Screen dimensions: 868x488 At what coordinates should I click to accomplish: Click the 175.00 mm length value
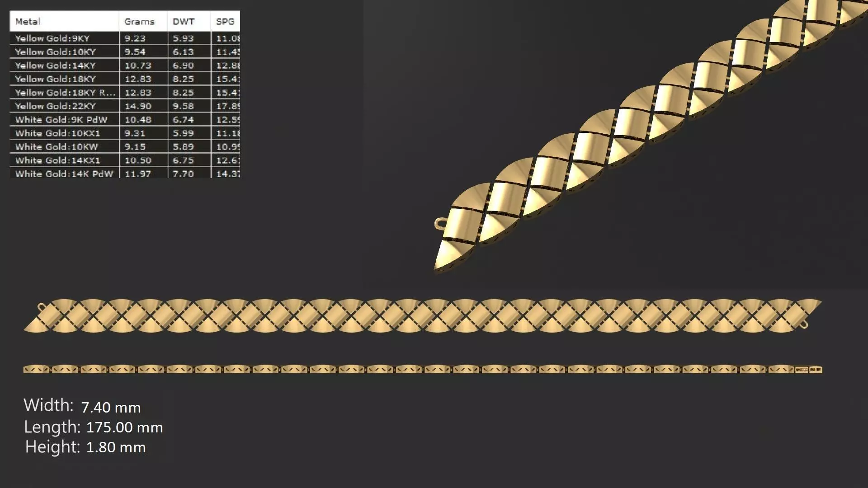124,427
